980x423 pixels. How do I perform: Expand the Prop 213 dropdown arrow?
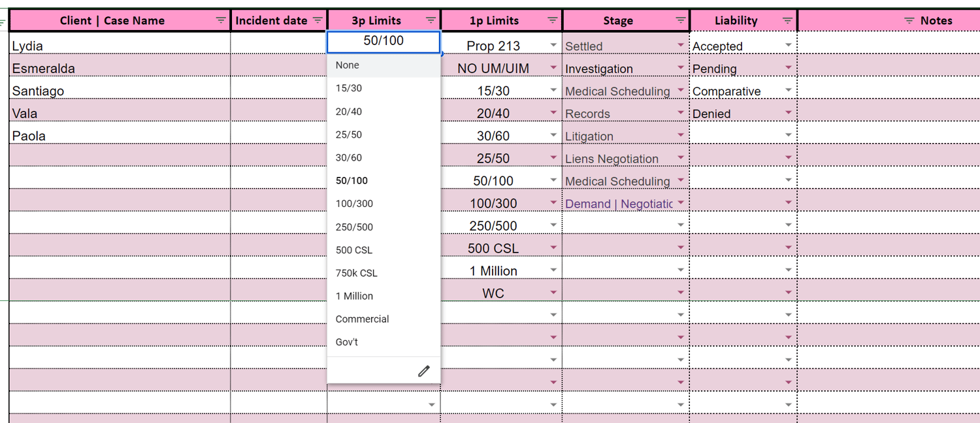553,46
